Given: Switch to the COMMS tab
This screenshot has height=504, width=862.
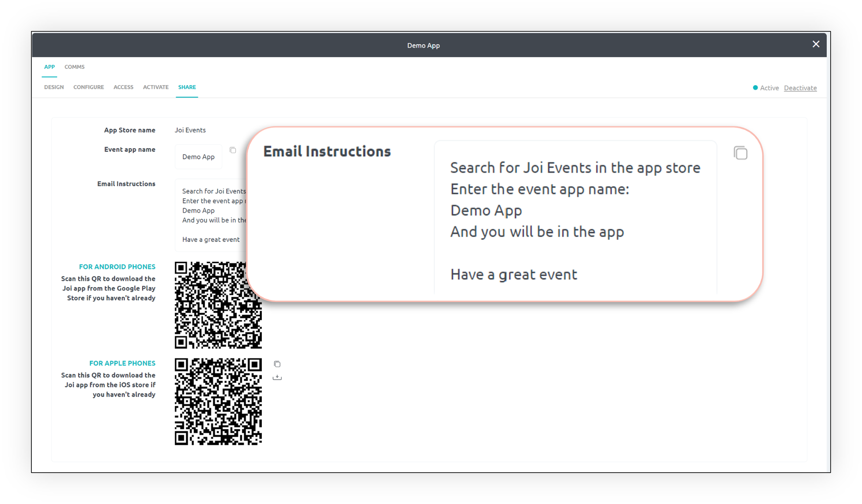Looking at the screenshot, I should click(74, 67).
